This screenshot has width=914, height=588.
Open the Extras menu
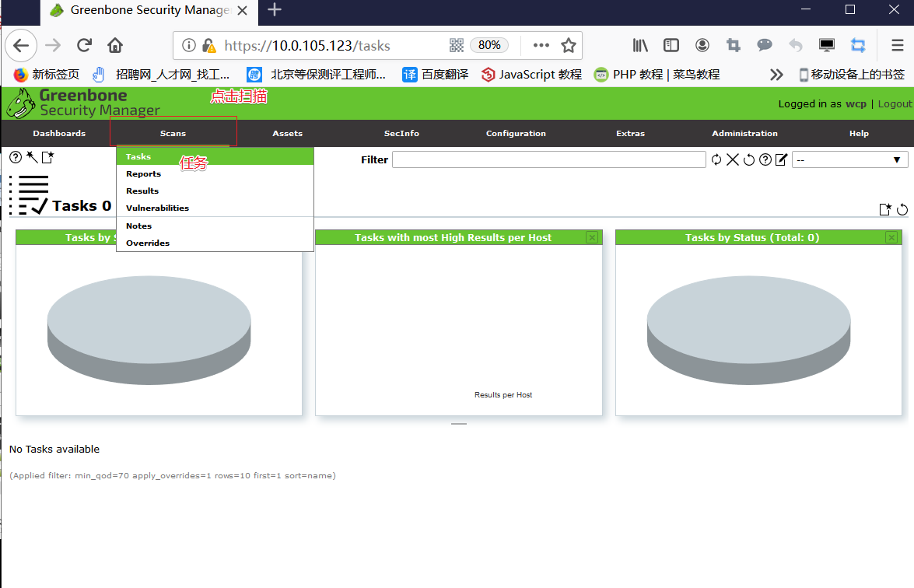[x=630, y=134]
